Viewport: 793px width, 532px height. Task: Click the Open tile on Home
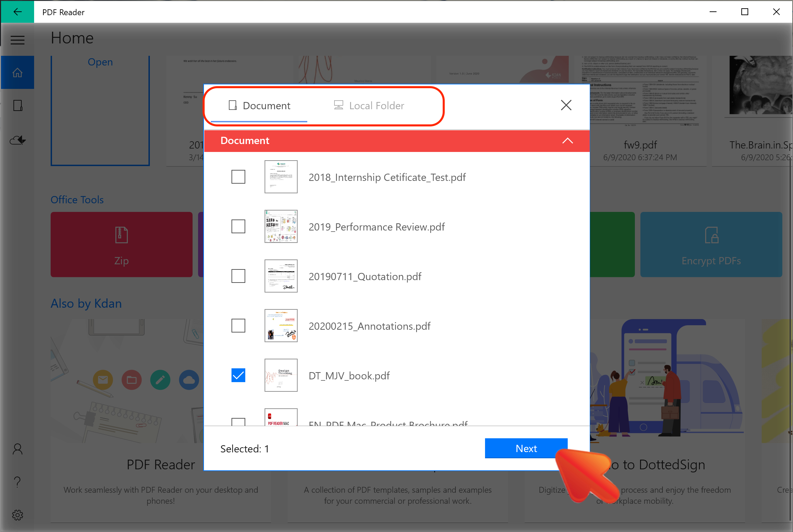click(100, 110)
